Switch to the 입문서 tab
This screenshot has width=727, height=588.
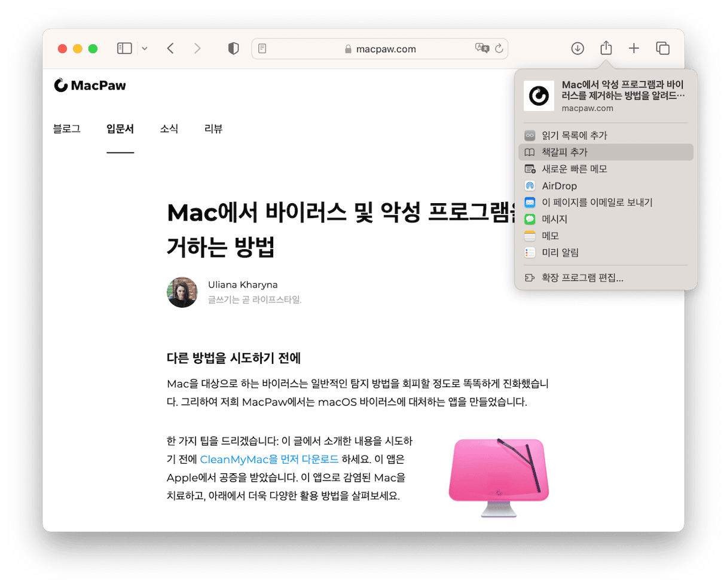click(120, 128)
